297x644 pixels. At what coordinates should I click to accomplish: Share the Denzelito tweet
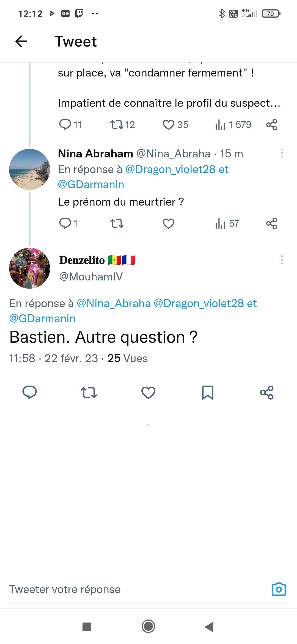267,392
